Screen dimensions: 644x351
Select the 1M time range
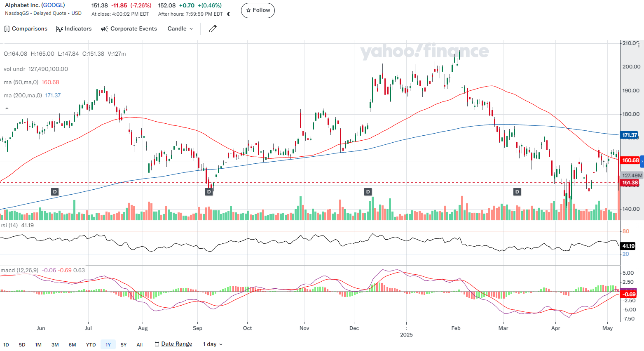[x=38, y=345]
